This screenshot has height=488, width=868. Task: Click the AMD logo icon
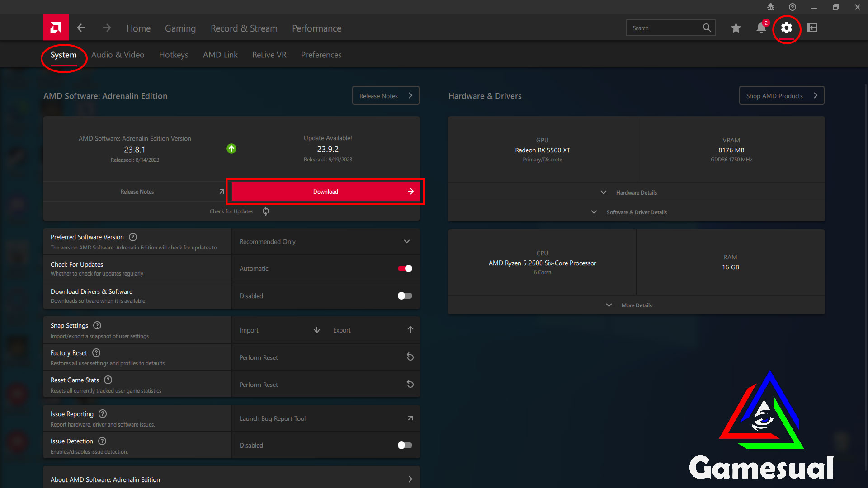click(x=56, y=28)
